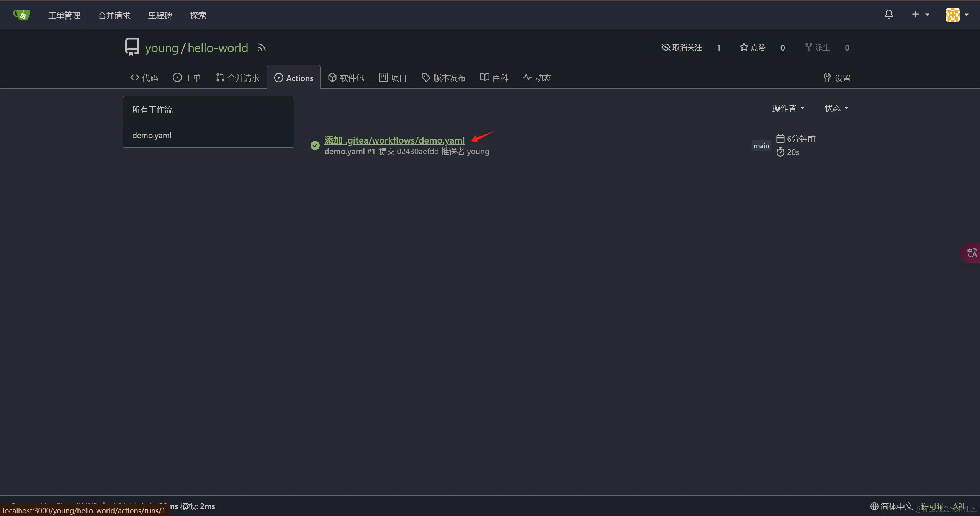Open 设置 repository settings

tap(837, 78)
